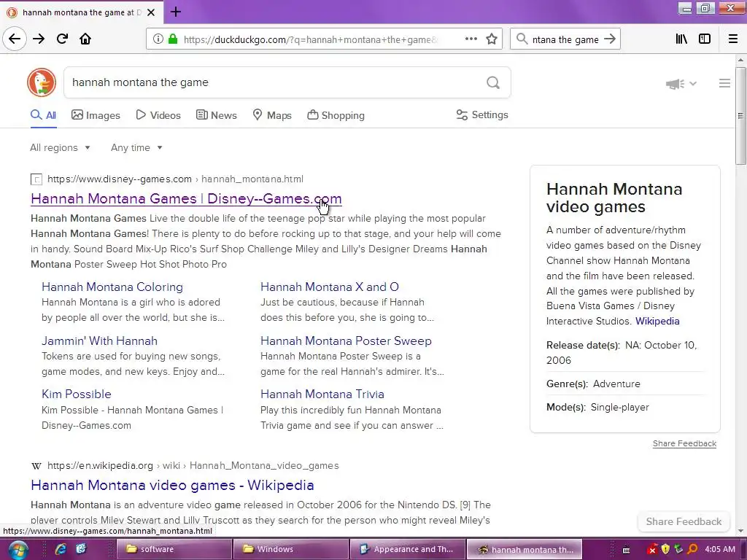Open the DuckDuckGo megaphone menu
The width and height of the screenshot is (747, 560).
(681, 84)
